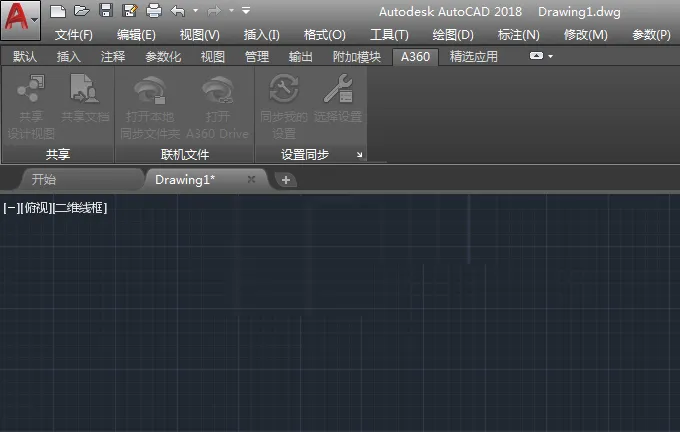
Task: Switch to the 附加模块 ribbon tab
Action: point(356,57)
